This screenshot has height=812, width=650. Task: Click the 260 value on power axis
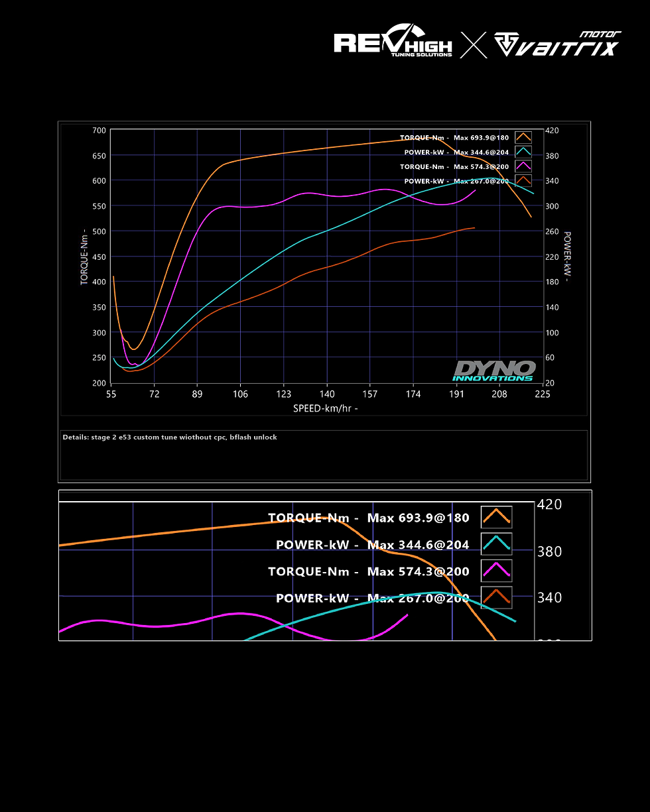[552, 231]
